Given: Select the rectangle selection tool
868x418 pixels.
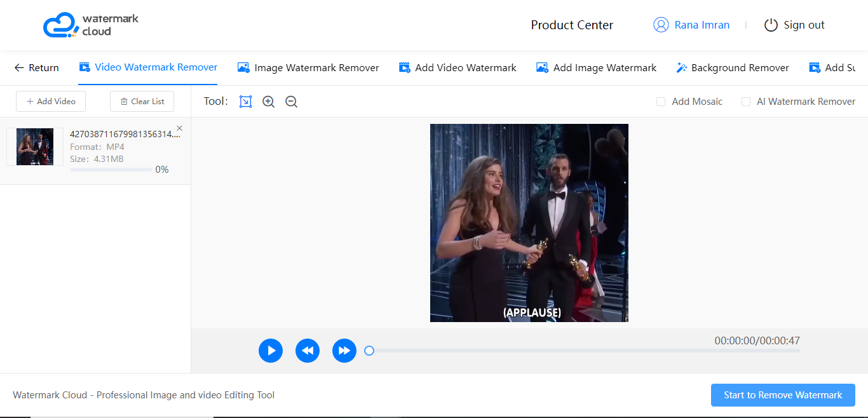Looking at the screenshot, I should [245, 102].
